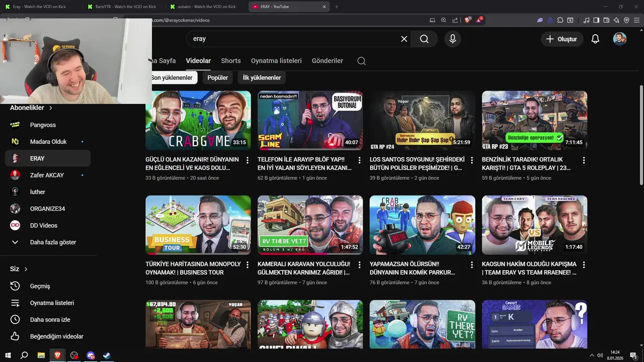Open the account avatar menu
Screen dimensions: 644x362
click(620, 39)
